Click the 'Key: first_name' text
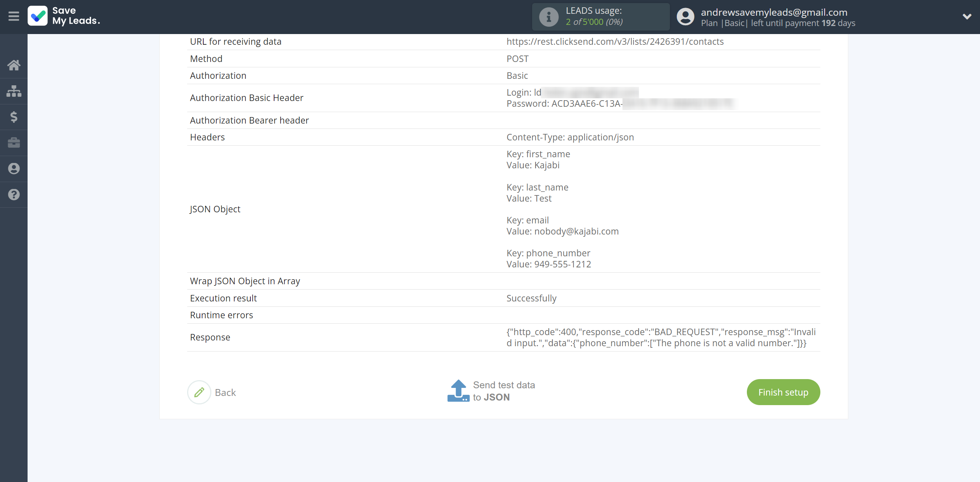Image resolution: width=980 pixels, height=482 pixels. click(x=538, y=154)
